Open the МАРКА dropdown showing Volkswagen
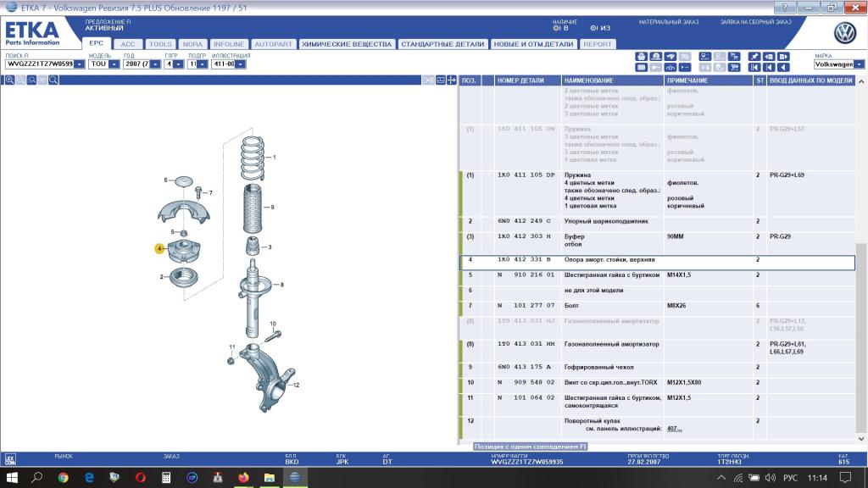868x488 pixels. point(859,64)
